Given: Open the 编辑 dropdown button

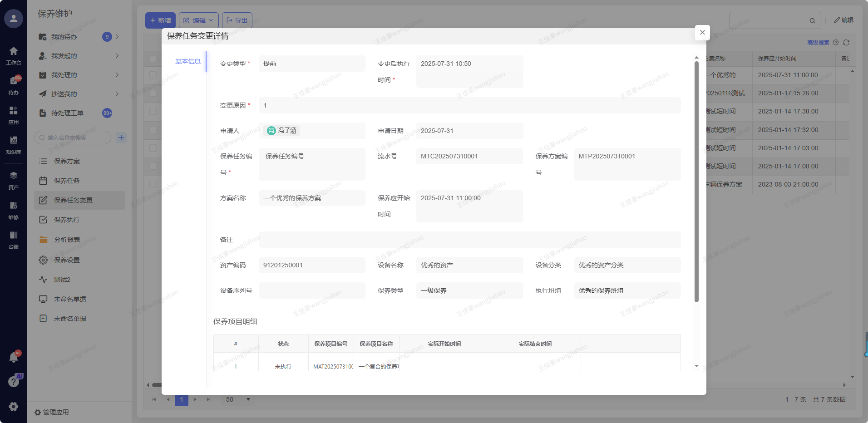Looking at the screenshot, I should coord(199,20).
